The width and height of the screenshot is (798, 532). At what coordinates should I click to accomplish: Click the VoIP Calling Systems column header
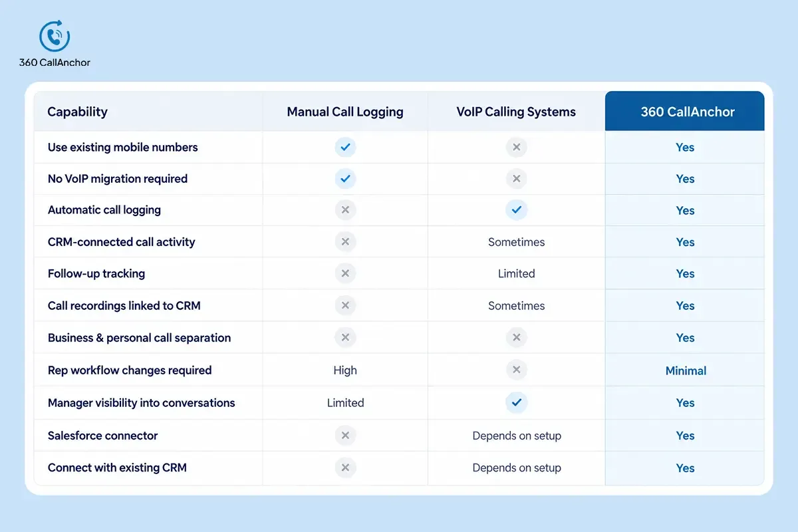[x=516, y=112]
